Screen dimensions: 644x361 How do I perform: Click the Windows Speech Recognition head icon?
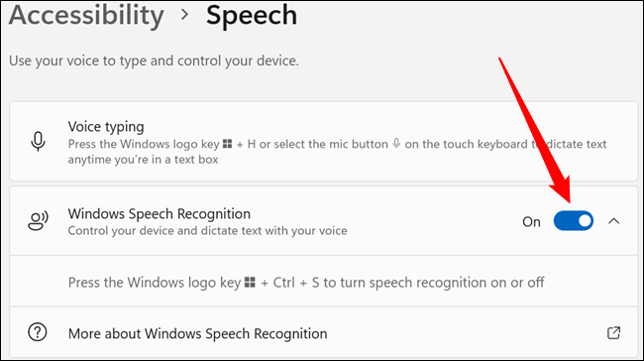click(38, 221)
